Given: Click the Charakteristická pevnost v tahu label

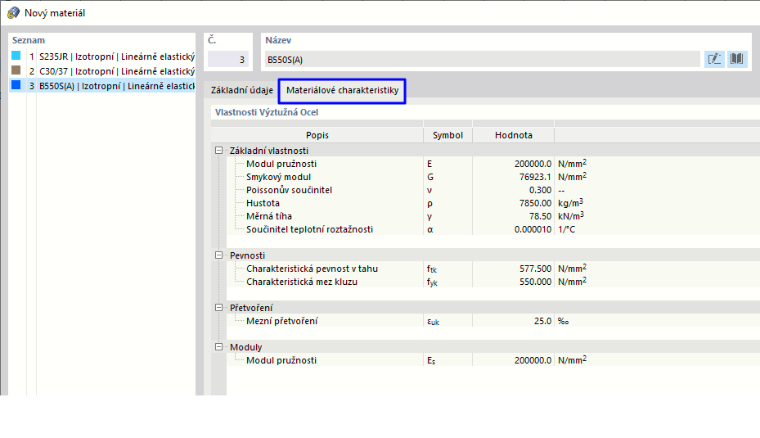Looking at the screenshot, I should coord(312,268).
